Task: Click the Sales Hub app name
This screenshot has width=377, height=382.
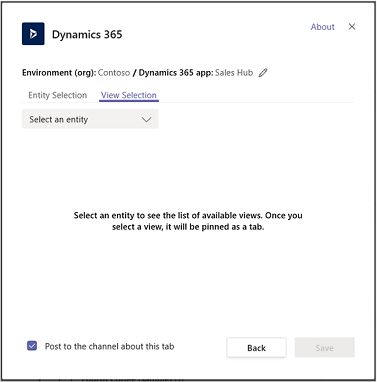Action: (234, 73)
